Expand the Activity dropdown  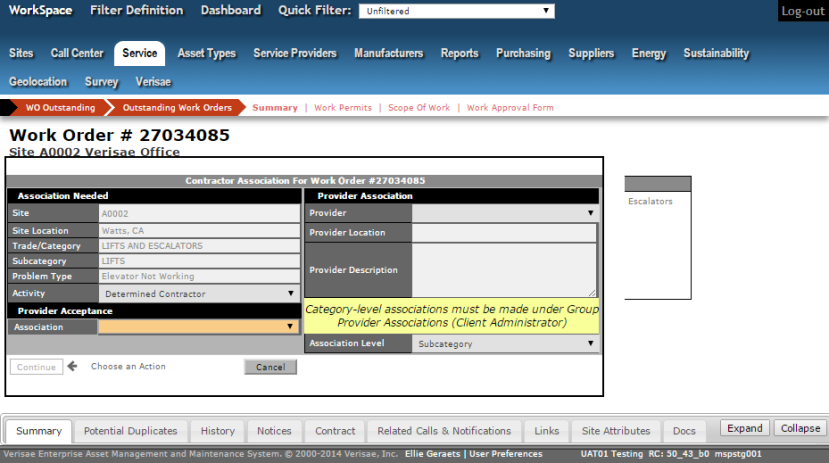[x=199, y=294]
